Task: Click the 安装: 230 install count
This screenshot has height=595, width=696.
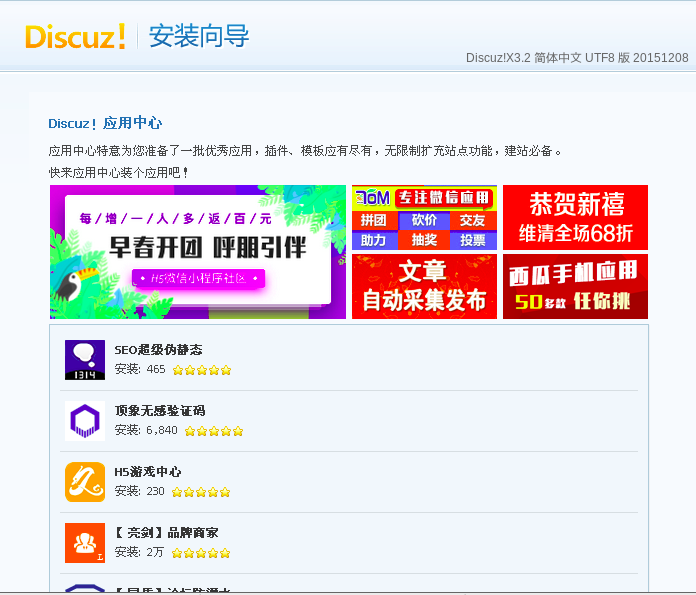Action: tap(139, 491)
